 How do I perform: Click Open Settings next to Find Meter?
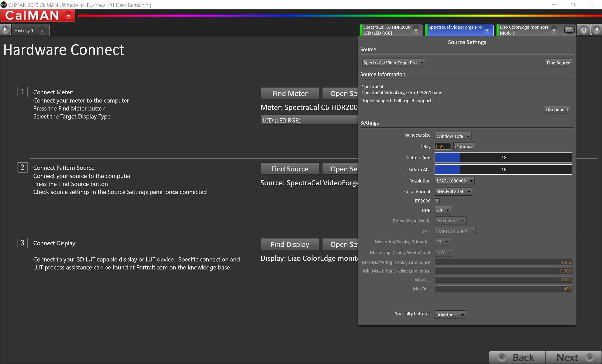point(340,93)
